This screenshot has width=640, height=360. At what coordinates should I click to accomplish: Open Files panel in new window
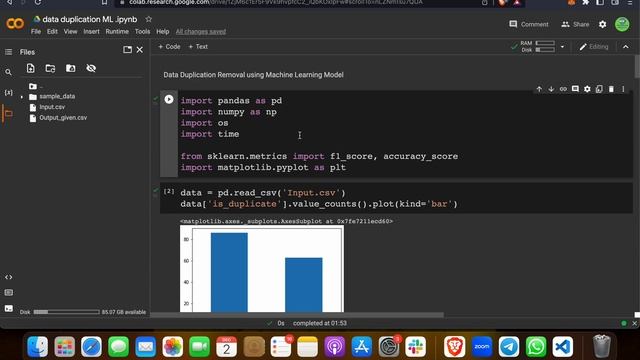click(x=127, y=49)
